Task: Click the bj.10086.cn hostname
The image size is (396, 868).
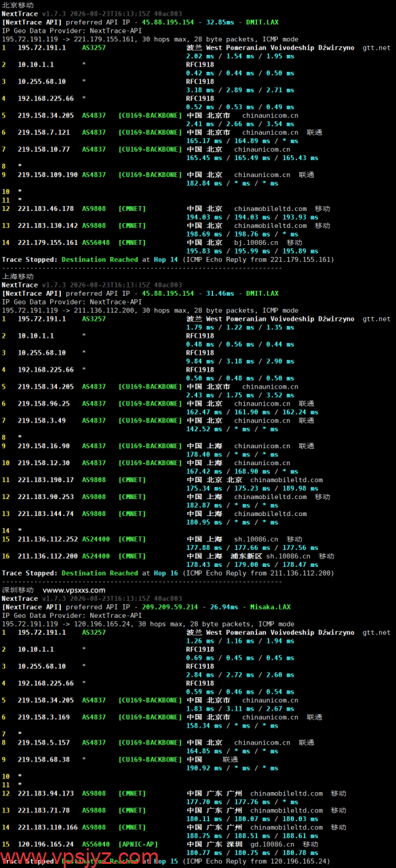Action: (256, 243)
